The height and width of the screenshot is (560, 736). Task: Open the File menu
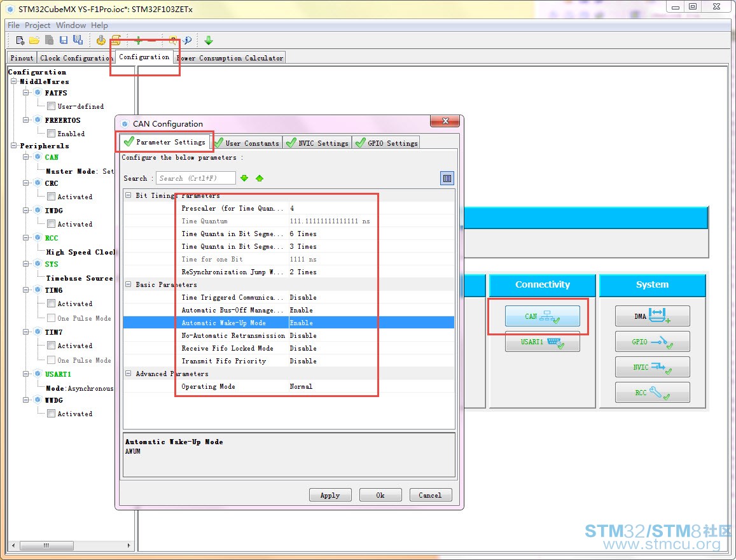point(13,25)
